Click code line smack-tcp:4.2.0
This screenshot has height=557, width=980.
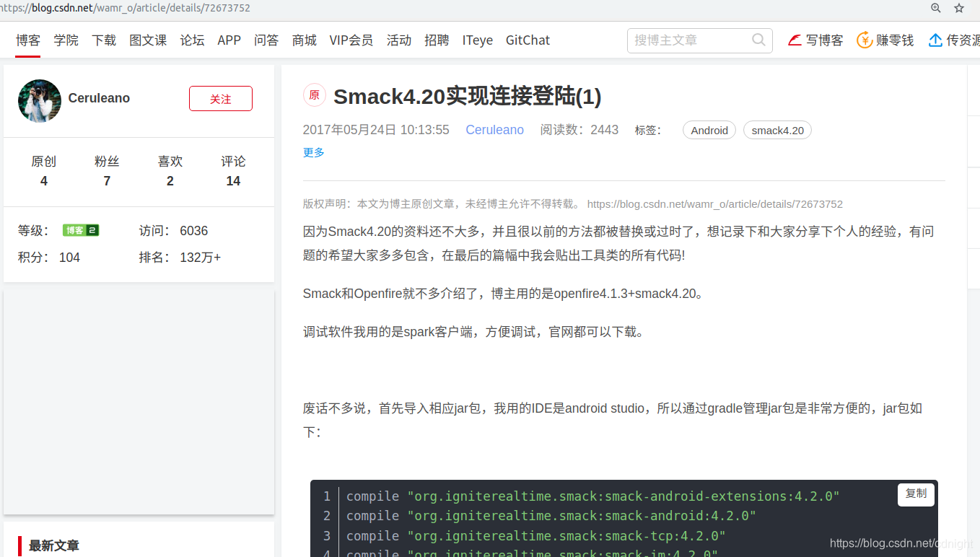[x=536, y=536]
